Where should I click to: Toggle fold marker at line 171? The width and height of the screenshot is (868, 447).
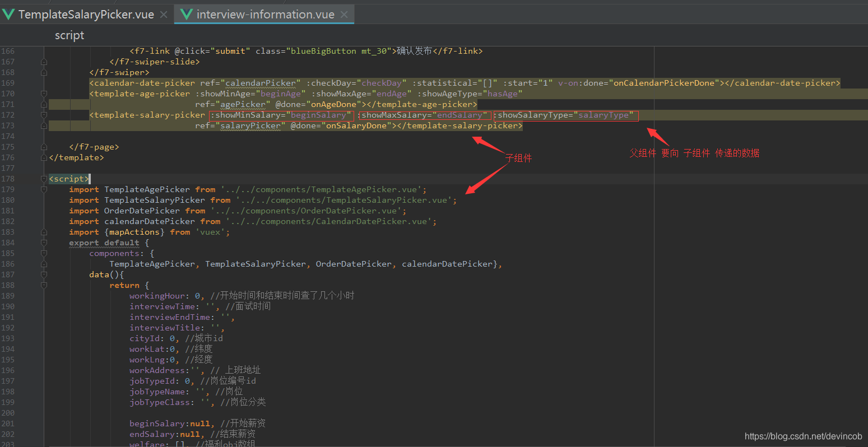tap(44, 104)
